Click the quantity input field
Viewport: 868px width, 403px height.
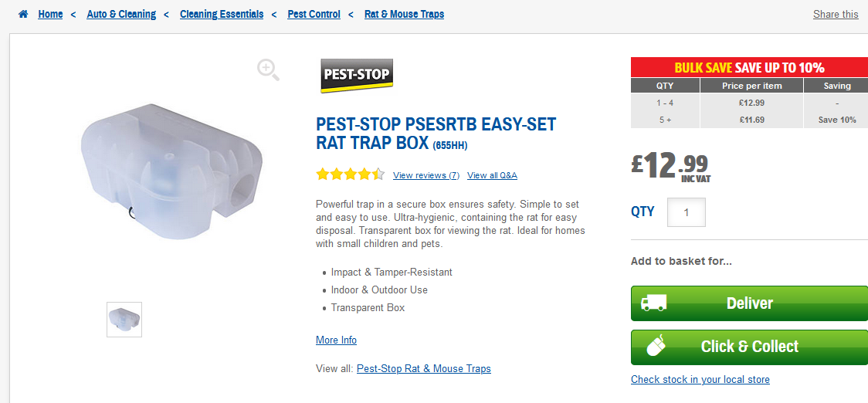(686, 212)
